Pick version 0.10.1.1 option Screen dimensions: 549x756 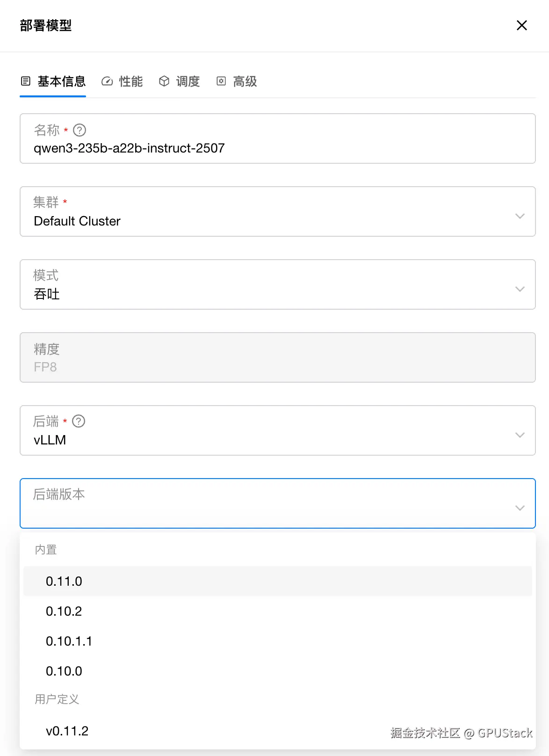tap(69, 641)
